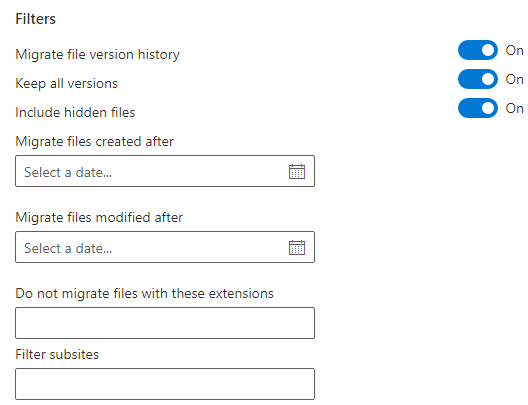Focus the excluded file extensions text box
The height and width of the screenshot is (405, 528).
coord(165,323)
